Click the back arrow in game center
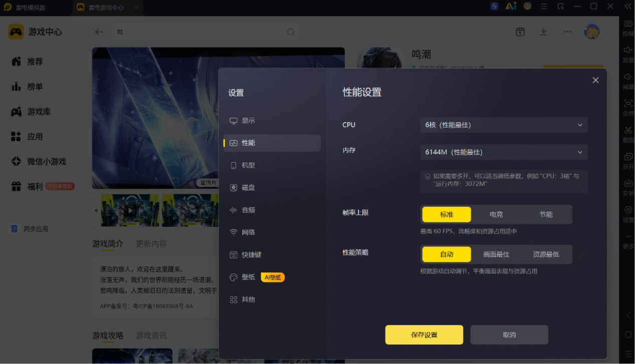This screenshot has height=364, width=635. coord(99,32)
